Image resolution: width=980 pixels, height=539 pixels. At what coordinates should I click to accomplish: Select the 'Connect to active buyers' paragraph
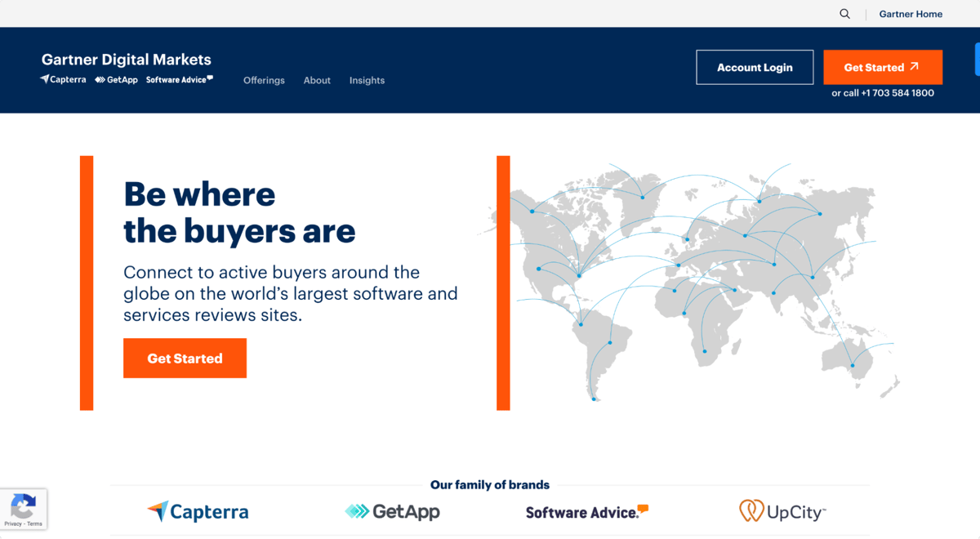[x=291, y=293]
